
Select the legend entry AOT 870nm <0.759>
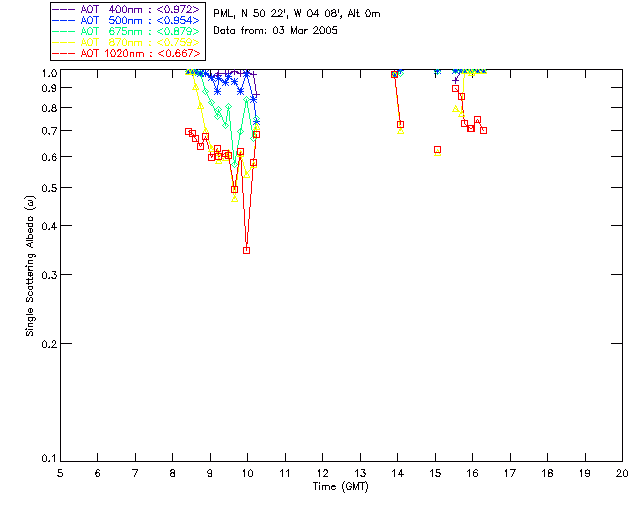(x=126, y=42)
